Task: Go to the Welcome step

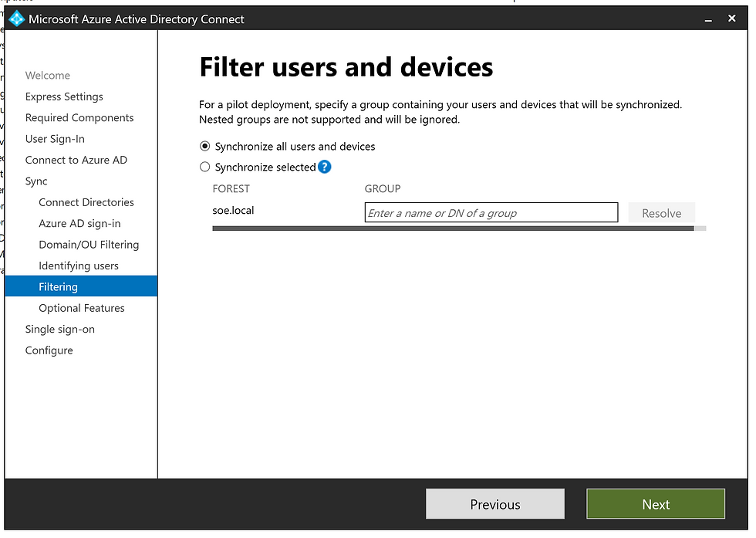Action: [48, 76]
